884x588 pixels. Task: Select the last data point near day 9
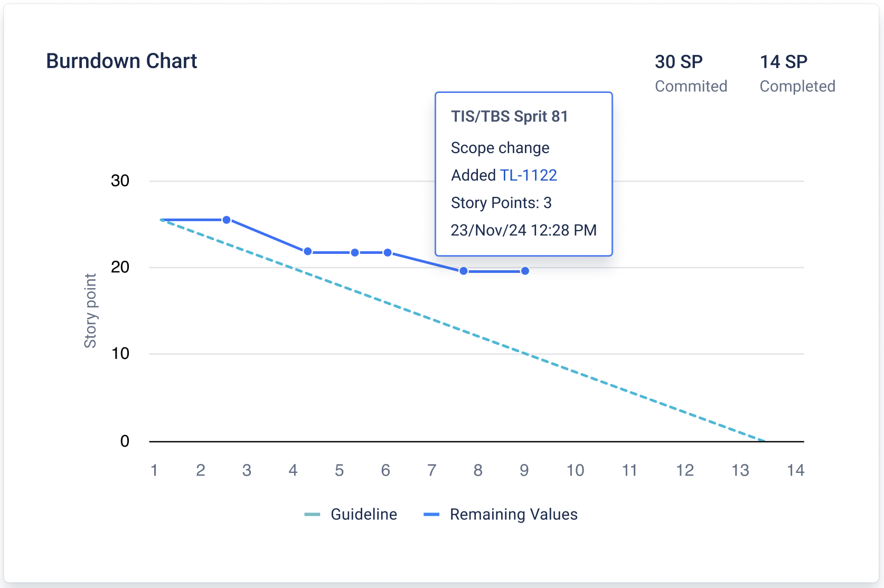[525, 271]
